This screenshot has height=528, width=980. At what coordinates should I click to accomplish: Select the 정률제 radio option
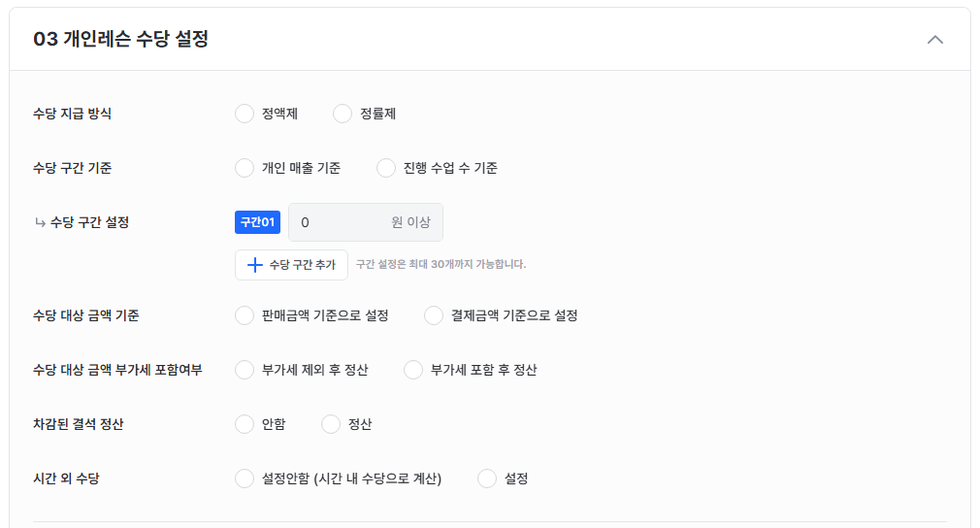tap(343, 114)
